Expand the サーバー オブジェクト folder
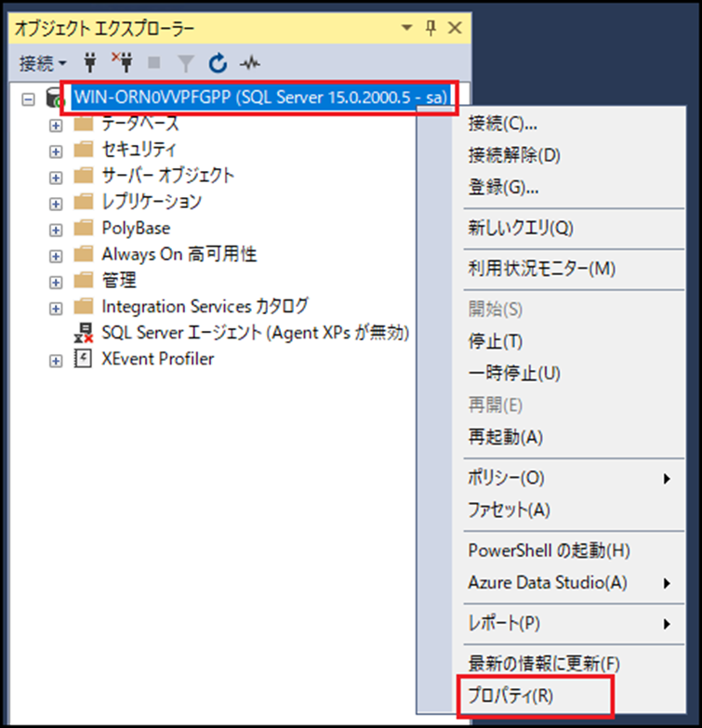This screenshot has height=728, width=702. tap(56, 178)
